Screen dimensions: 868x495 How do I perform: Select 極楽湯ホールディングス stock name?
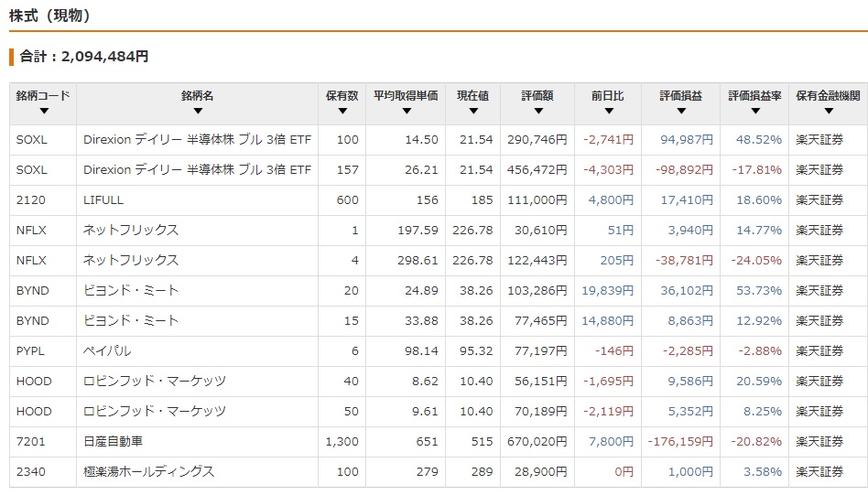148,472
